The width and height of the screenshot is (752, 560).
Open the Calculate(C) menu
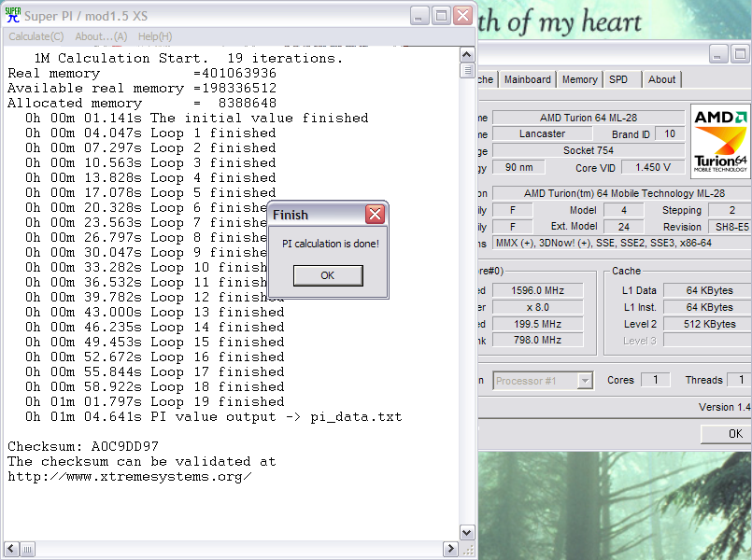click(x=36, y=36)
